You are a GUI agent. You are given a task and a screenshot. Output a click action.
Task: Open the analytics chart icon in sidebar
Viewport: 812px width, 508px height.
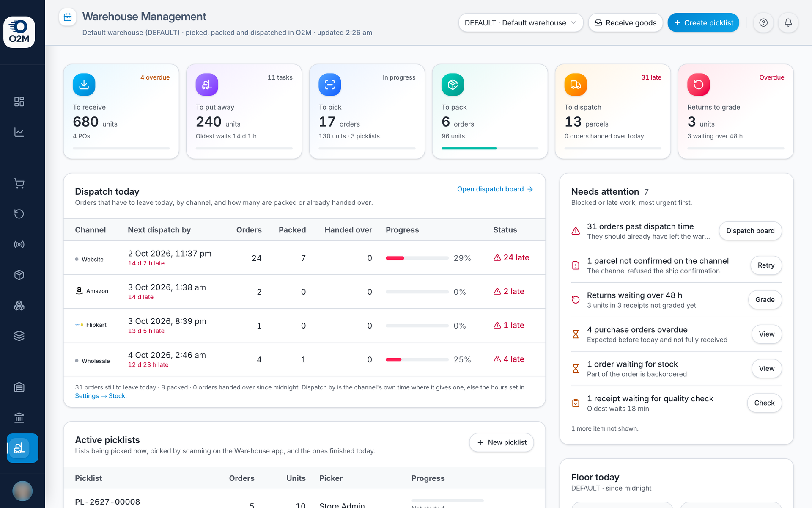pyautogui.click(x=19, y=132)
